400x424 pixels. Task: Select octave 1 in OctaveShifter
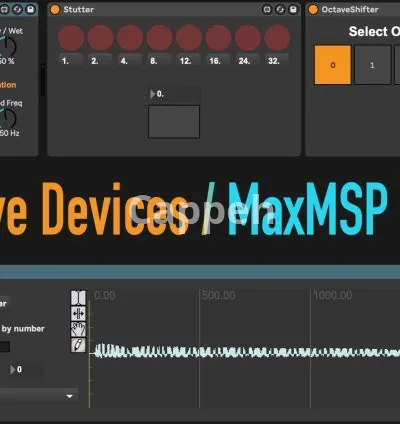point(372,65)
